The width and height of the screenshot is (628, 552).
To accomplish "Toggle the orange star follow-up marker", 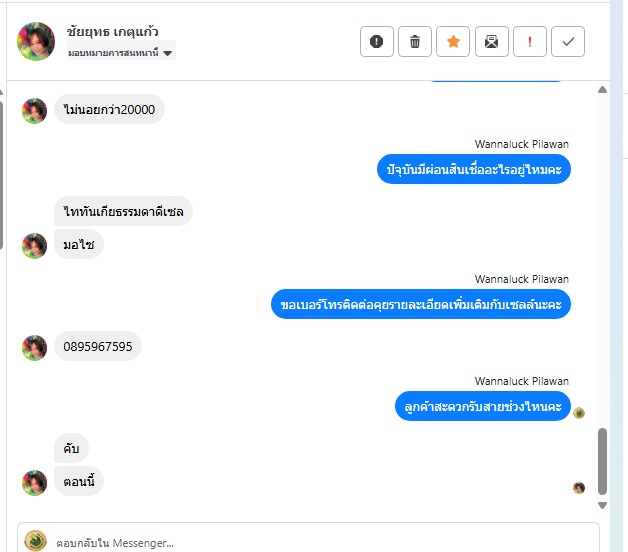I will click(453, 42).
